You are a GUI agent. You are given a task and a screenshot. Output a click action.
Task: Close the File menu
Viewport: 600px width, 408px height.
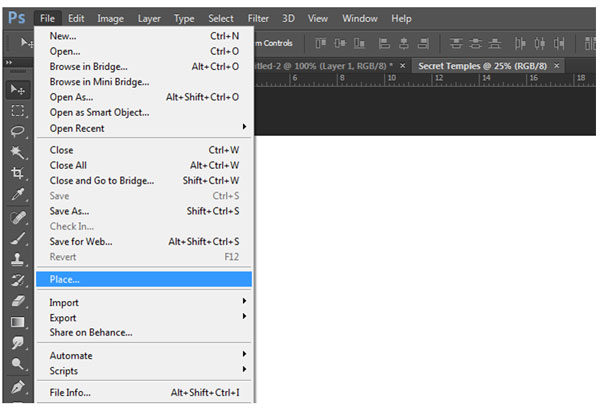[x=47, y=18]
